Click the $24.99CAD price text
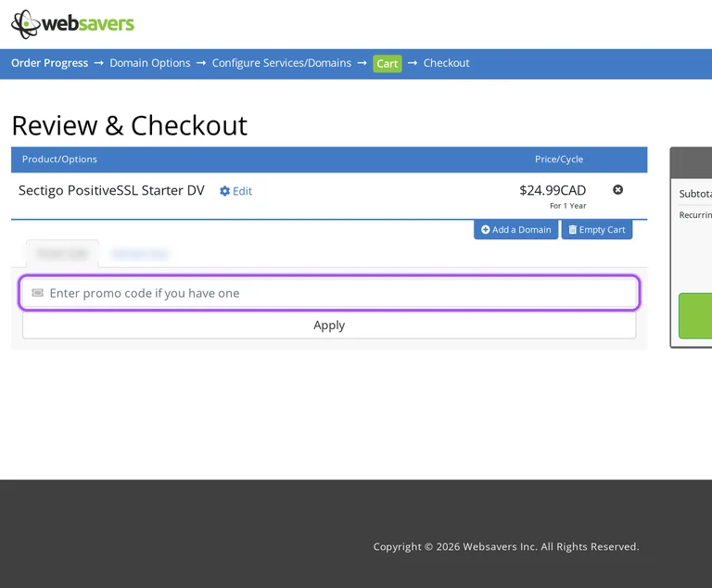Image resolution: width=712 pixels, height=588 pixels. coord(553,190)
